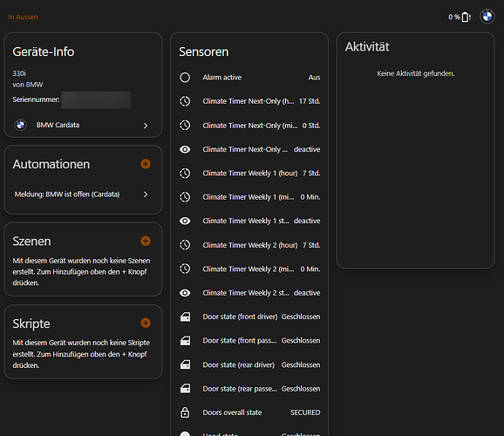The image size is (504, 436).
Task: Click eye icon of Climate Timer Weekly 1 status
Action: (185, 221)
